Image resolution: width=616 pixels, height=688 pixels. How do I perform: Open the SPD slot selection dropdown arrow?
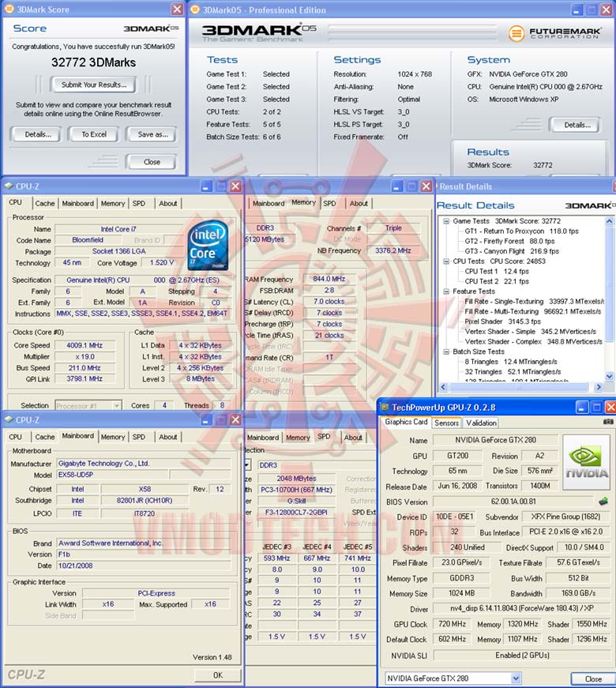[x=248, y=464]
